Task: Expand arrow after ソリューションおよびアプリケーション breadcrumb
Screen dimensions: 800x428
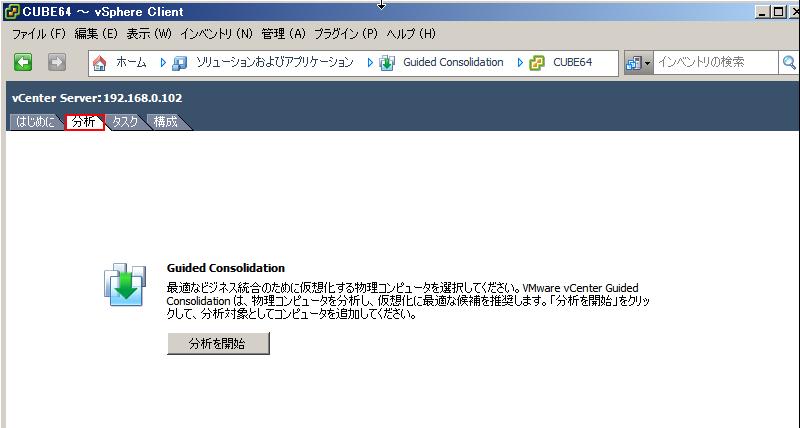Action: click(370, 63)
